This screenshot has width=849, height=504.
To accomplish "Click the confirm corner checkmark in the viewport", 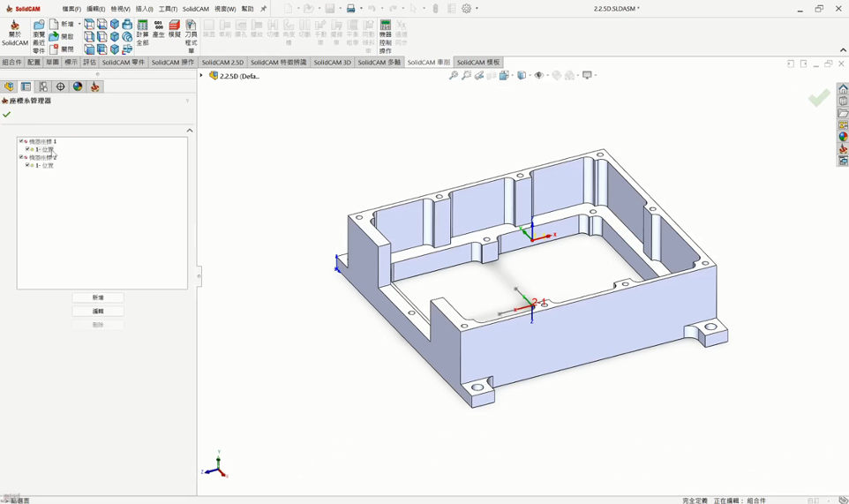I will tap(819, 97).
